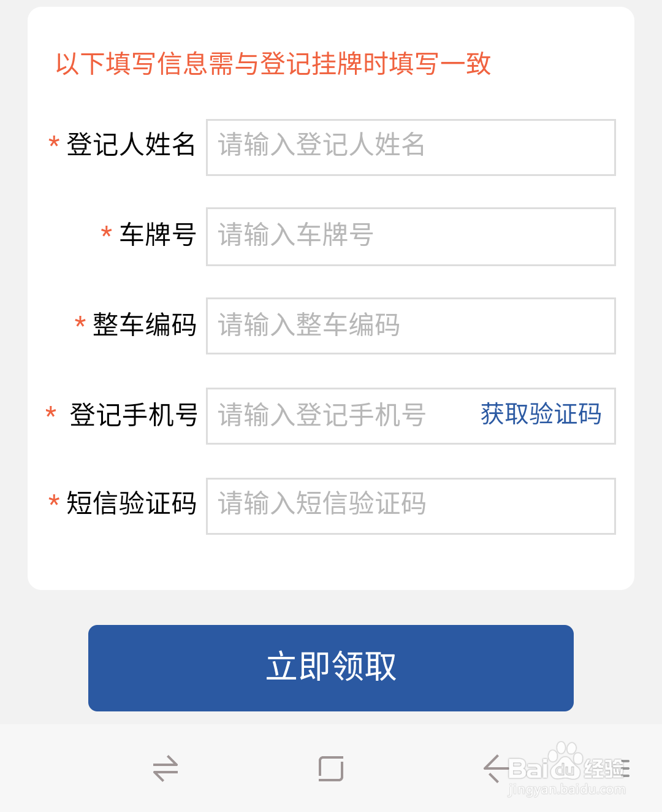Image resolution: width=662 pixels, height=812 pixels.
Task: Open the three-line menu icon at bottom right
Action: (624, 768)
